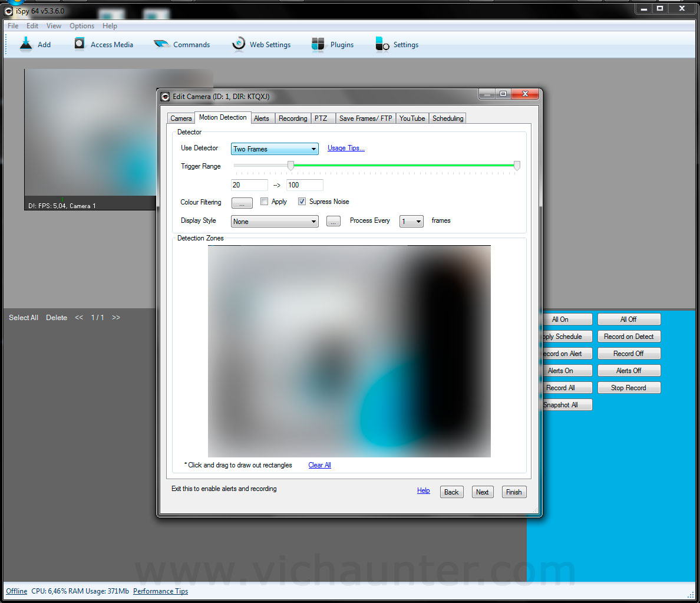Viewport: 700px width, 603px height.
Task: Click the Detection Zones camera preview
Action: (x=349, y=351)
